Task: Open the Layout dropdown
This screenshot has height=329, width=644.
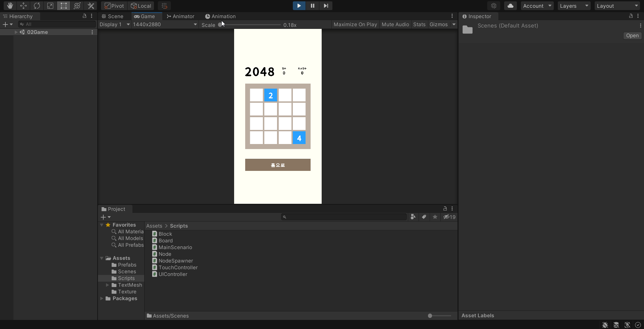Action: 617,6
